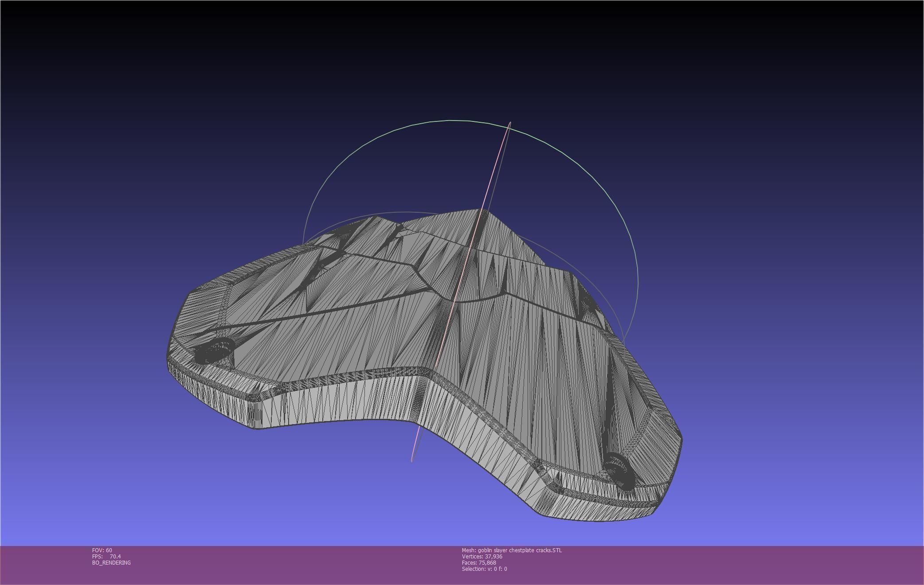Image resolution: width=924 pixels, height=585 pixels.
Task: Click the 'Vertices: 37,936' info line
Action: [x=482, y=557]
